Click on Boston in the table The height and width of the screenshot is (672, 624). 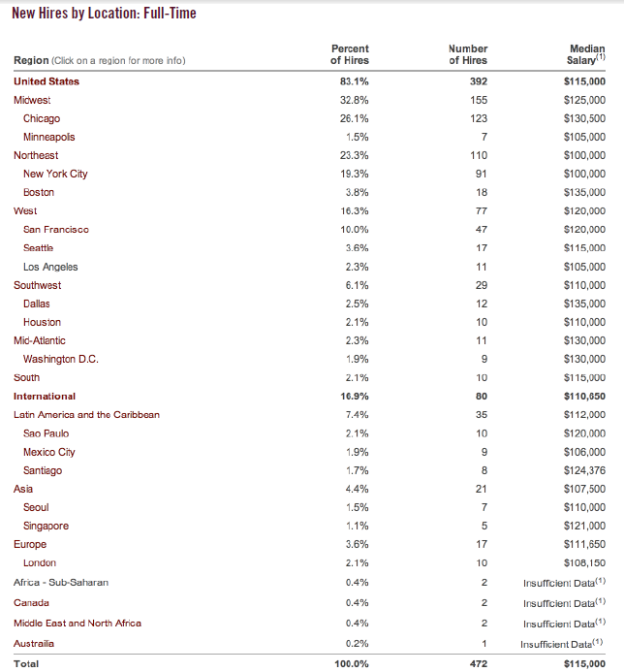(39, 192)
